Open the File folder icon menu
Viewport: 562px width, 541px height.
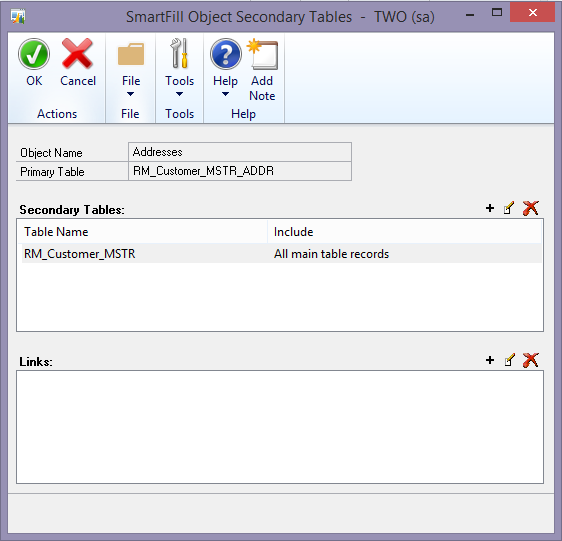tap(131, 54)
